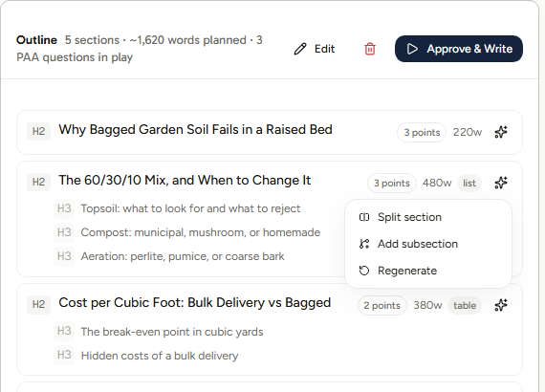Click the list format tag
The image size is (545, 392).
pos(469,184)
